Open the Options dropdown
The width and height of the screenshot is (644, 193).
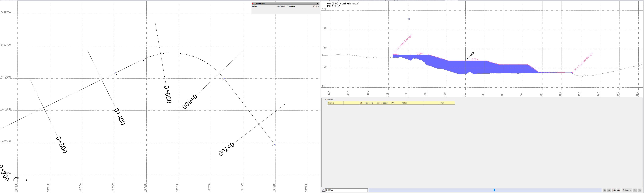[x=627, y=190]
